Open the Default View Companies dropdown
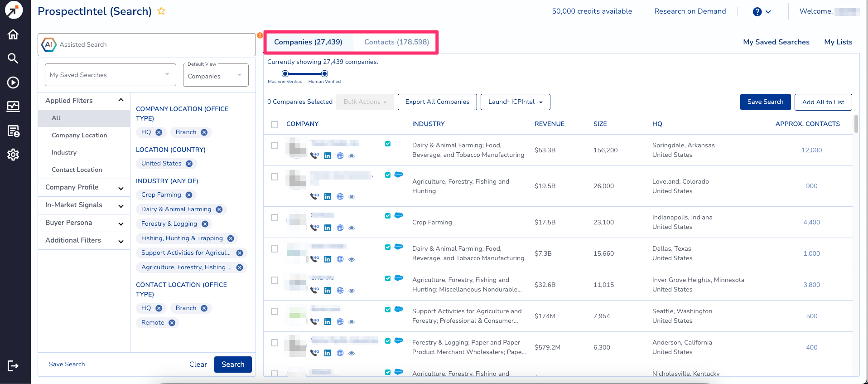Viewport: 868px width, 384px height. [216, 75]
